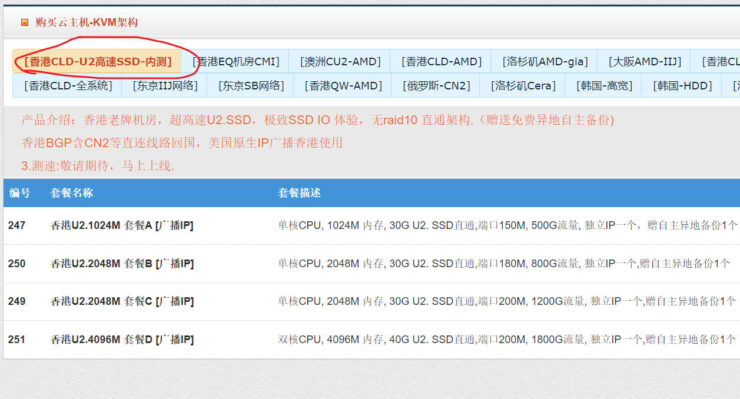Click the 套餐B description with 800G流量
The height and width of the screenshot is (399, 740).
tap(504, 263)
